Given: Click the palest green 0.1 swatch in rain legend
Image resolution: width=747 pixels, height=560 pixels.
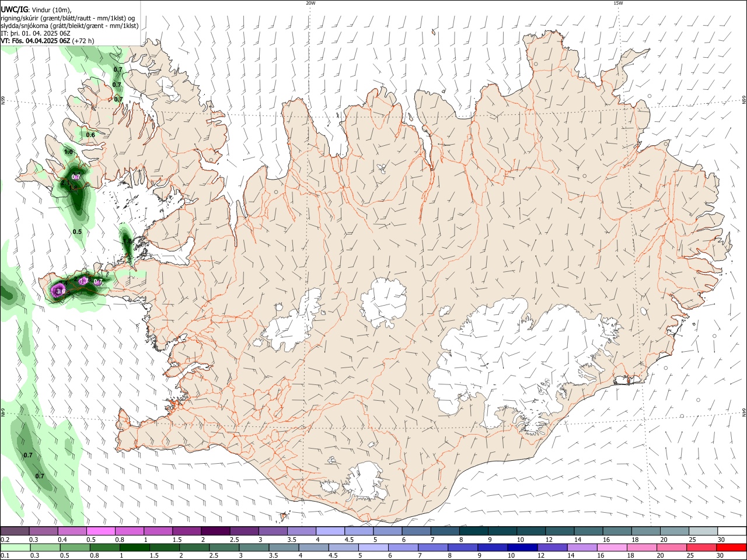Looking at the screenshot, I should 15,548.
